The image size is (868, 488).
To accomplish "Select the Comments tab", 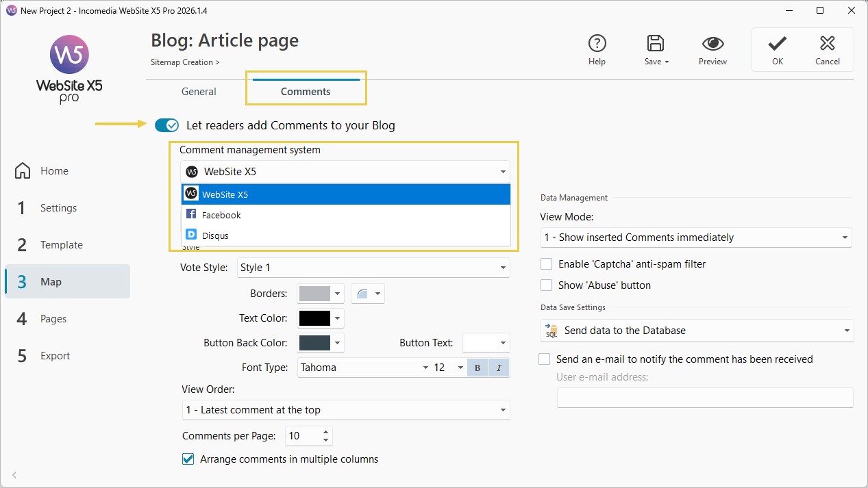I will click(306, 92).
